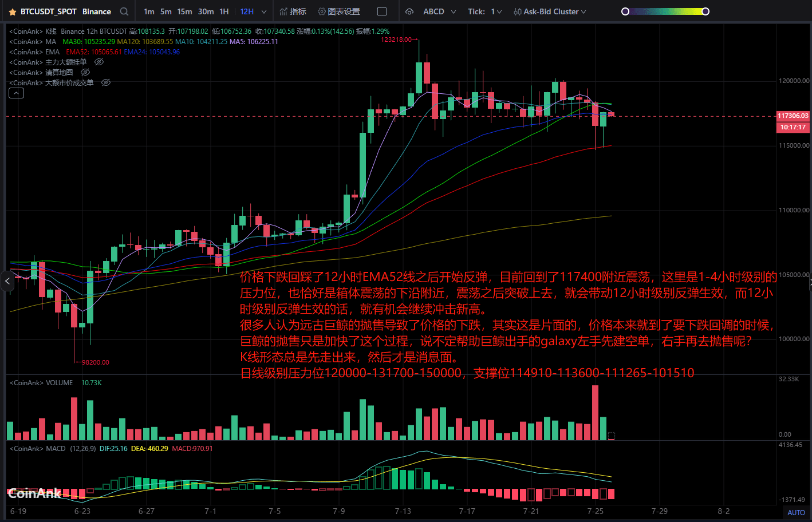Open 图表设置 chart settings
Image resolution: width=812 pixels, height=522 pixels.
[339, 11]
